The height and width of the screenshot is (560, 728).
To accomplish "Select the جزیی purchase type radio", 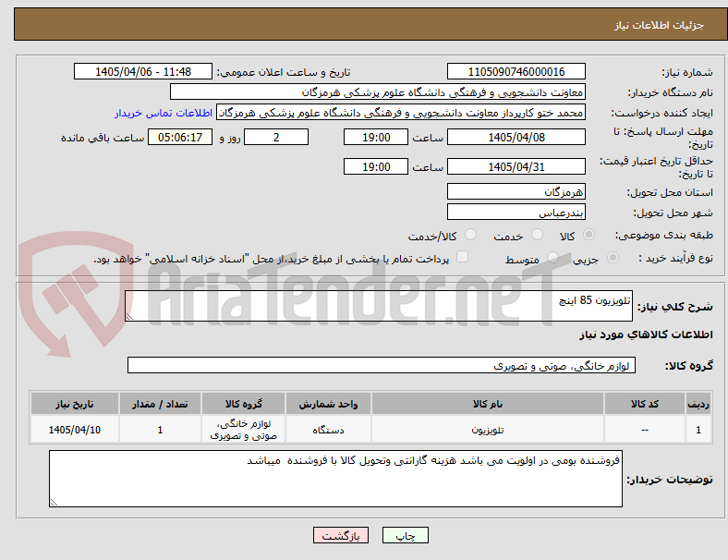I will pos(613,257).
